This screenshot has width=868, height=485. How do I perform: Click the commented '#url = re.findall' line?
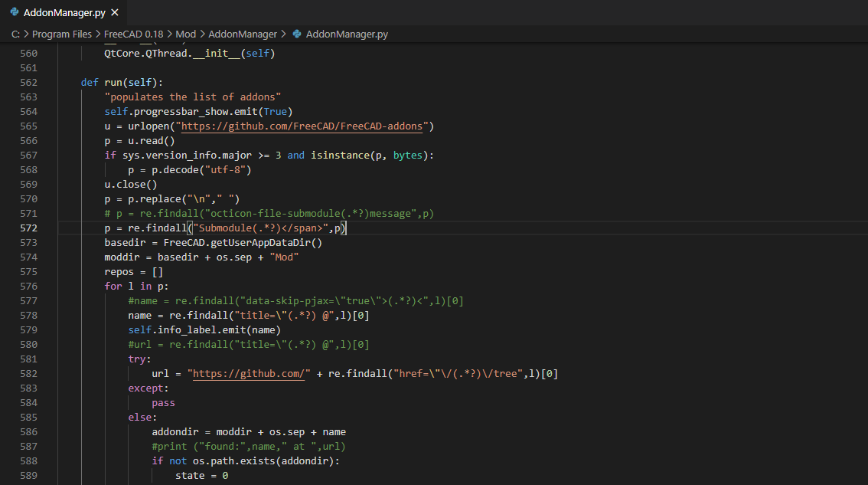coord(249,344)
